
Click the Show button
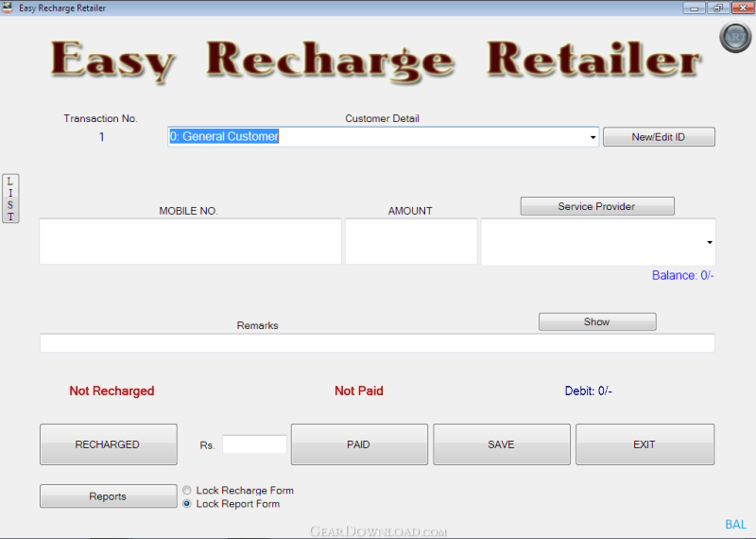point(597,322)
